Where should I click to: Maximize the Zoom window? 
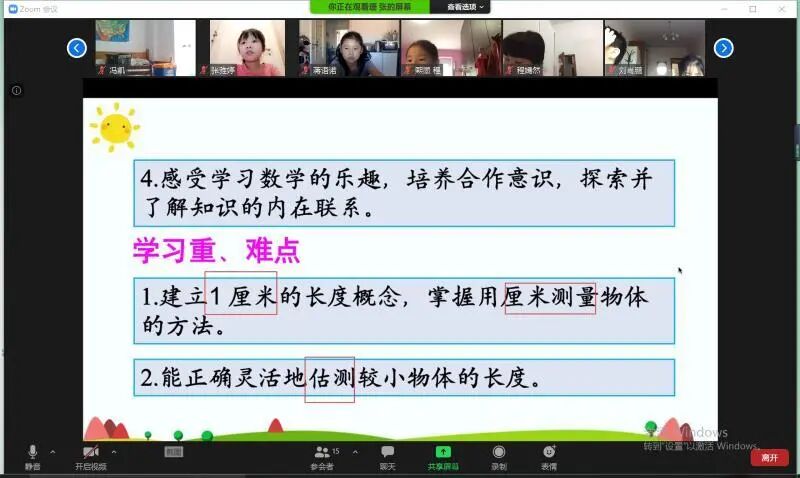(753, 9)
